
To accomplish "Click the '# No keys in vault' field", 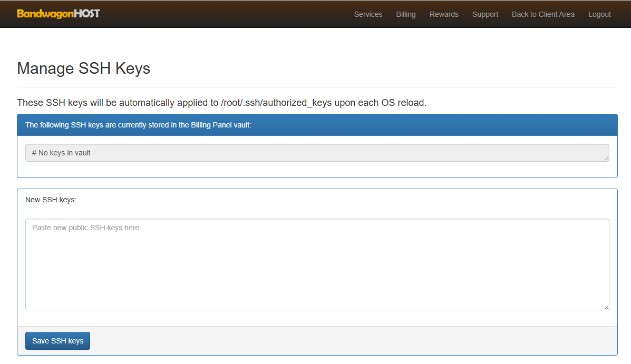I will click(x=316, y=153).
